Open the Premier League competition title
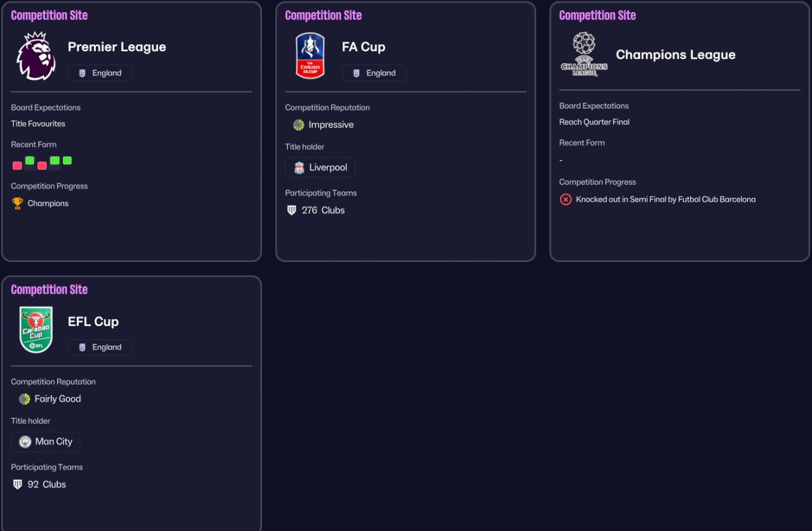The height and width of the screenshot is (531, 812). [x=117, y=47]
